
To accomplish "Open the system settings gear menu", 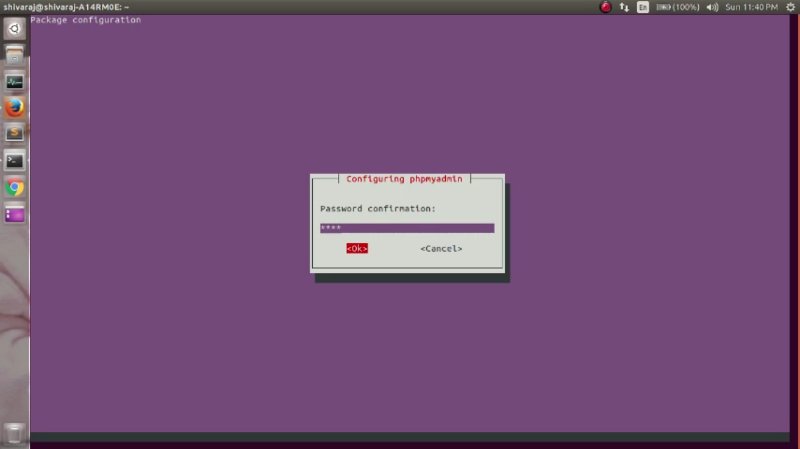I will (790, 7).
